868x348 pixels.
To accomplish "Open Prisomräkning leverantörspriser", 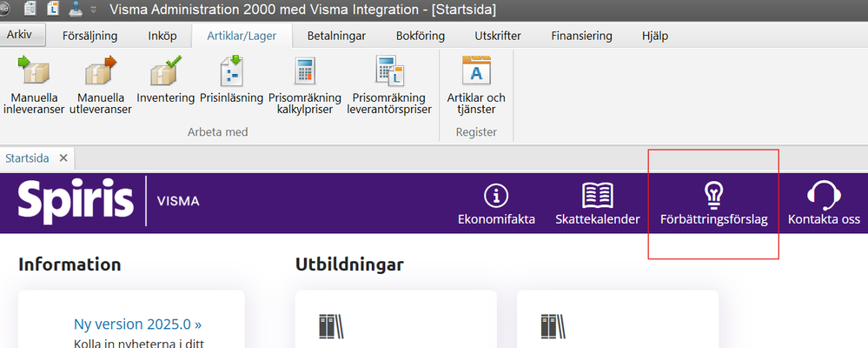I will (x=389, y=84).
